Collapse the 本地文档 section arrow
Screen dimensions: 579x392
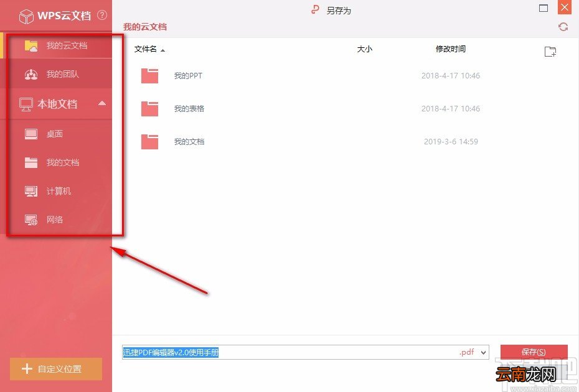[x=102, y=103]
